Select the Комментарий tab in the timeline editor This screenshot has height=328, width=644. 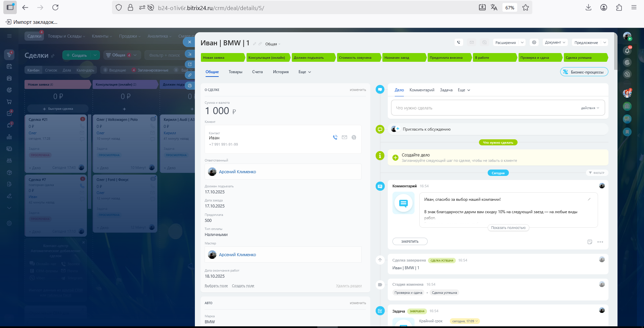(x=422, y=90)
